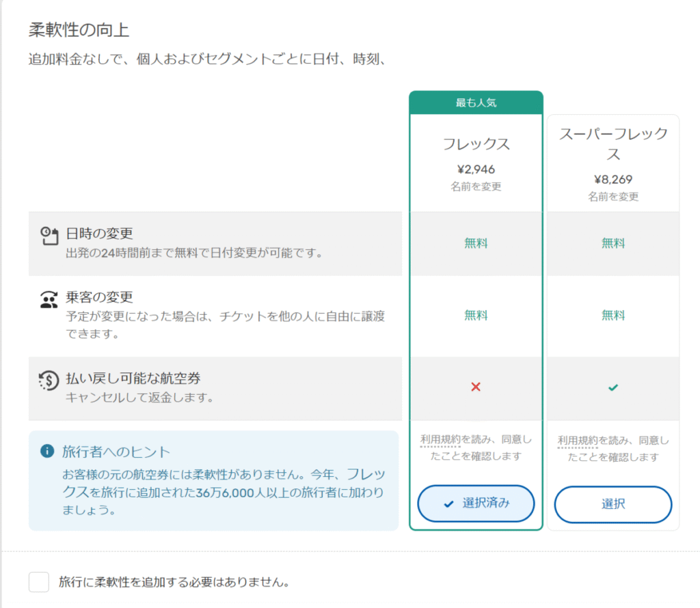Click the 最も人気 banner above Flex
Image resolution: width=700 pixels, height=608 pixels.
pos(476,103)
